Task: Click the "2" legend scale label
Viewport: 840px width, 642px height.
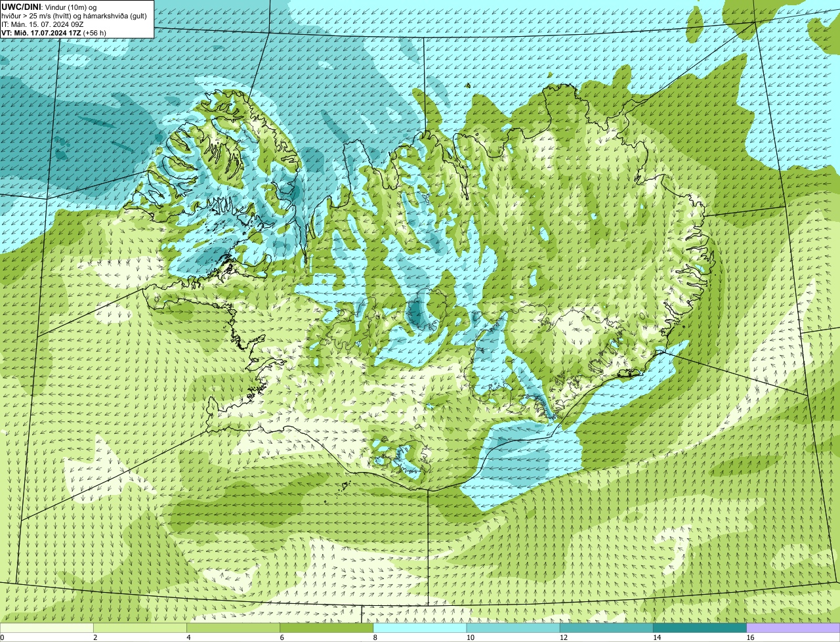Action: click(x=95, y=637)
